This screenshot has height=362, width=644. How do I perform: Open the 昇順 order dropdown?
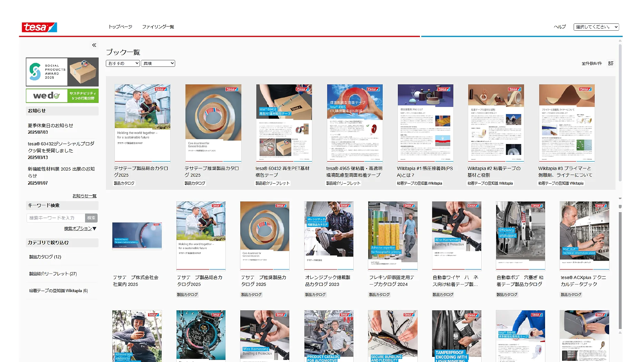click(x=158, y=63)
